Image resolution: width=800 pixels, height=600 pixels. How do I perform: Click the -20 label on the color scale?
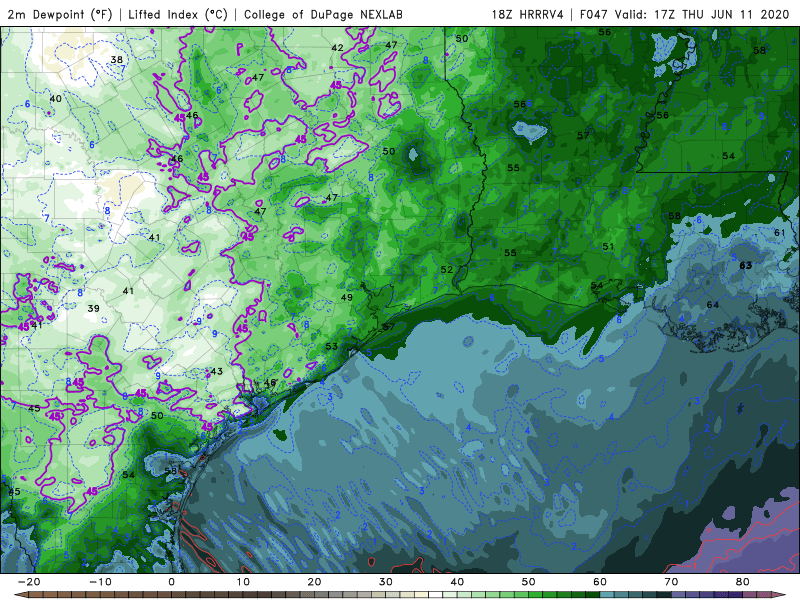pyautogui.click(x=29, y=582)
